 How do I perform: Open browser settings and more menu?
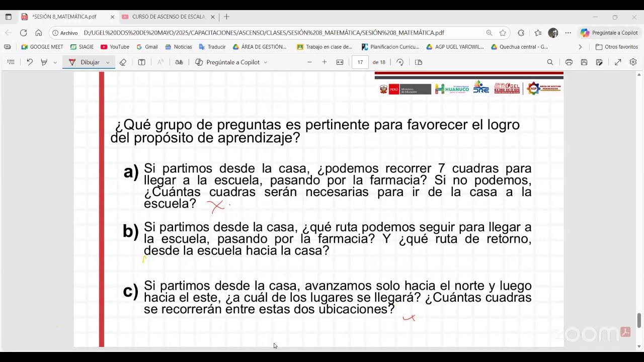pyautogui.click(x=568, y=33)
